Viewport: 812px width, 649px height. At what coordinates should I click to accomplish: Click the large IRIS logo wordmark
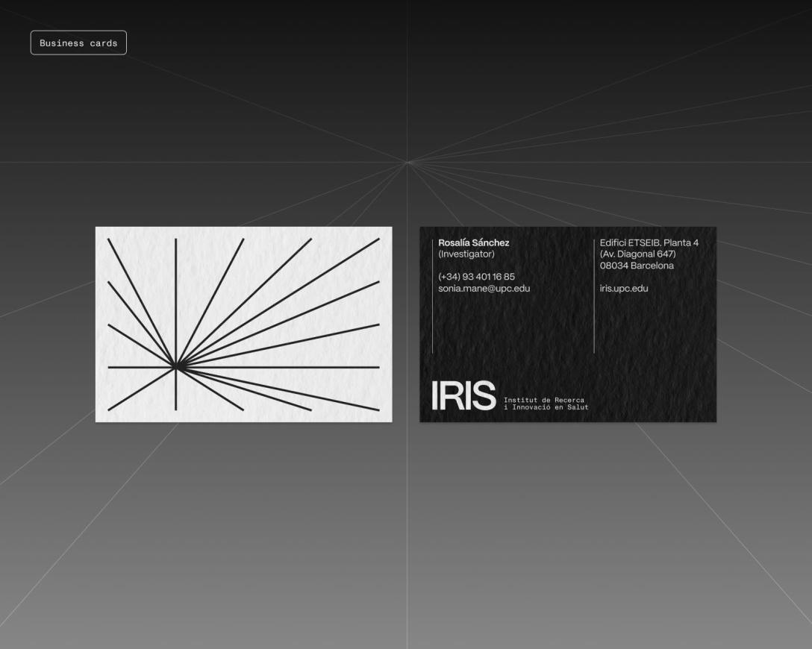(x=463, y=396)
